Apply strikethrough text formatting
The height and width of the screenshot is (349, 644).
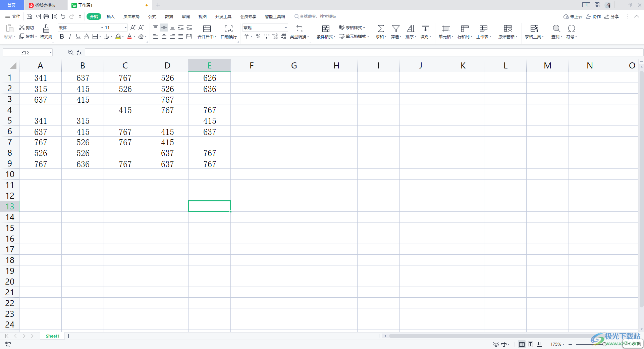tap(87, 36)
